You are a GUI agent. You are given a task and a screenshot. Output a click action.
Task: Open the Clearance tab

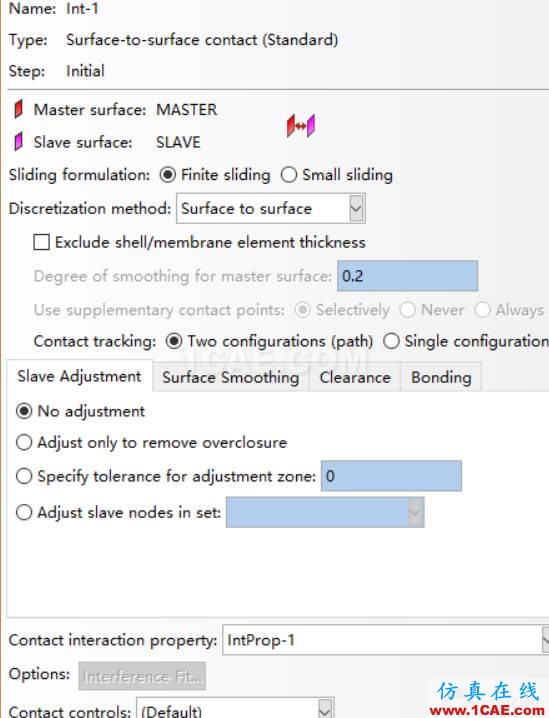click(355, 377)
